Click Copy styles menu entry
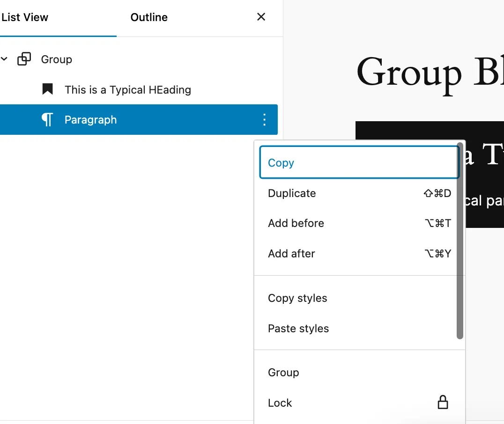 (297, 298)
